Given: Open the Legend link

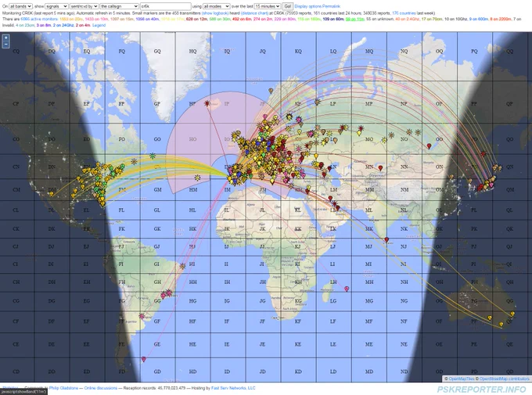Looking at the screenshot, I should point(99,25).
